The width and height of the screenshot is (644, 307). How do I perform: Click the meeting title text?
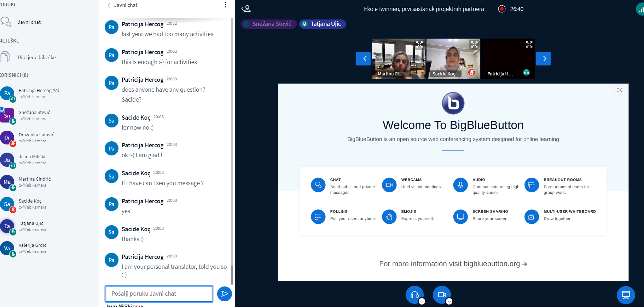pyautogui.click(x=424, y=9)
